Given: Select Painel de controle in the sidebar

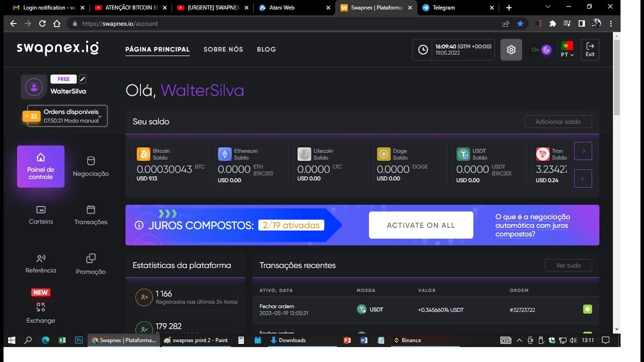Looking at the screenshot, I should (41, 166).
